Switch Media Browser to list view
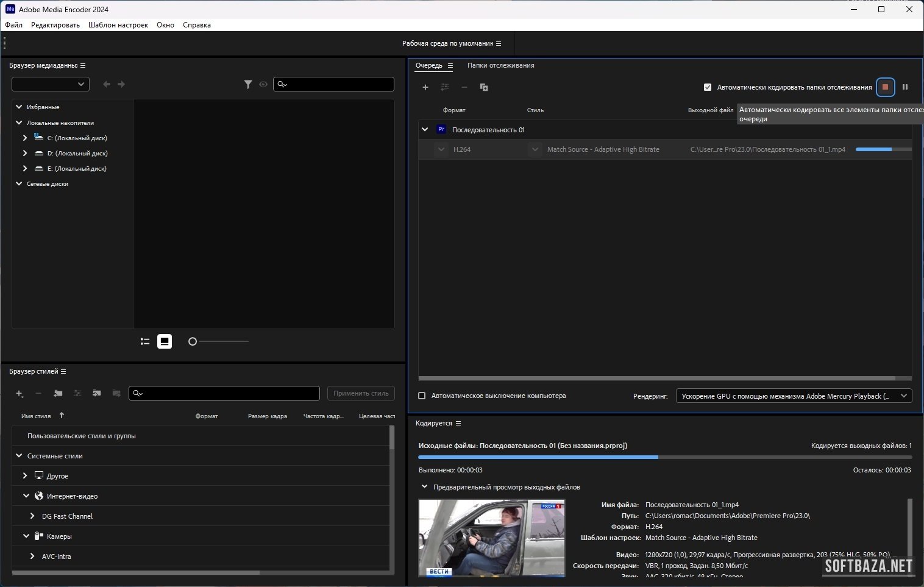Viewport: 924px width, 587px height. click(145, 341)
